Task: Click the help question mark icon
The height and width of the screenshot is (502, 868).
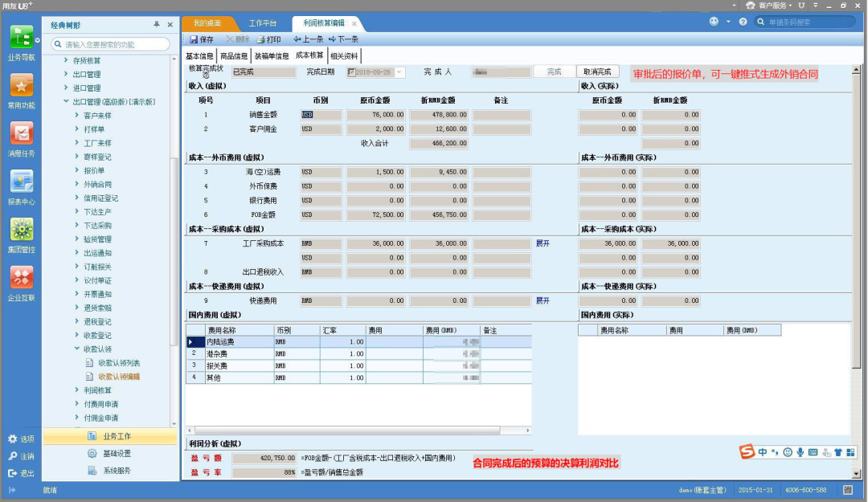Action: [x=743, y=22]
